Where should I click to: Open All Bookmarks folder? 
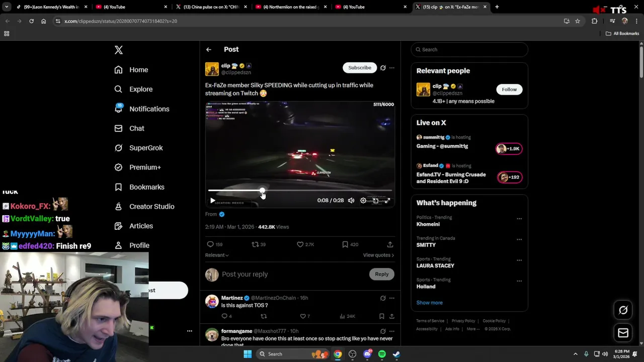pyautogui.click(x=622, y=34)
